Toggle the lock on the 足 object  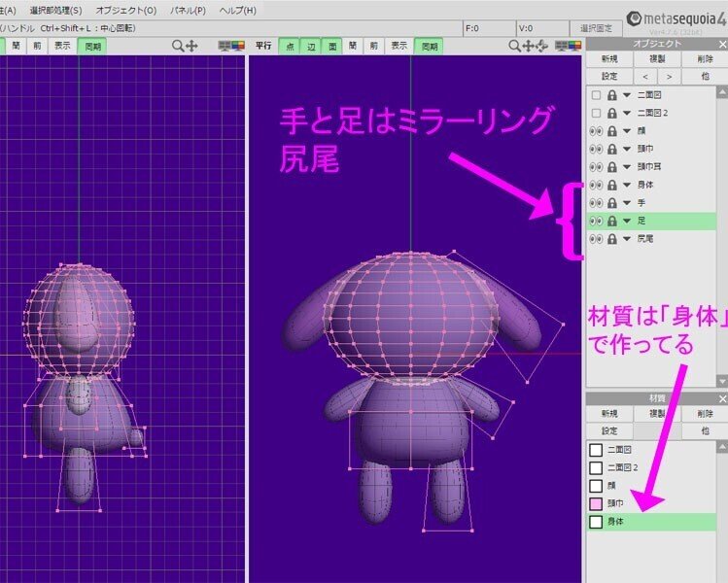pyautogui.click(x=612, y=221)
